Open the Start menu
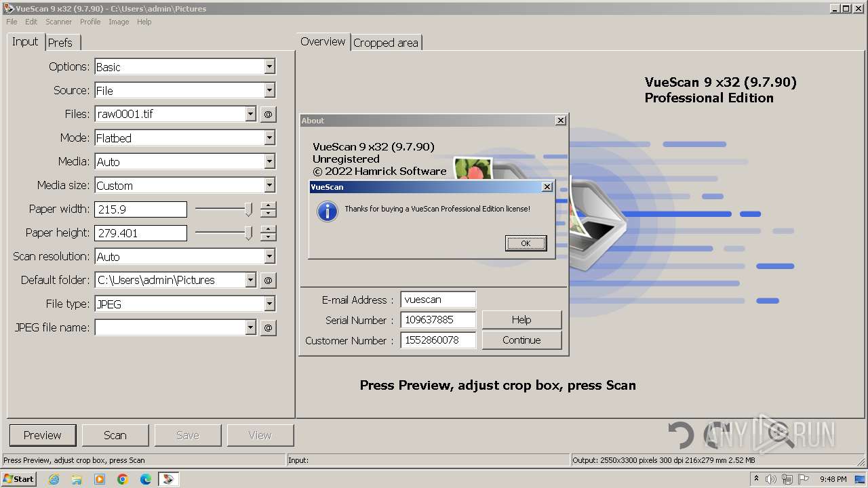868x488 pixels. pos(19,479)
